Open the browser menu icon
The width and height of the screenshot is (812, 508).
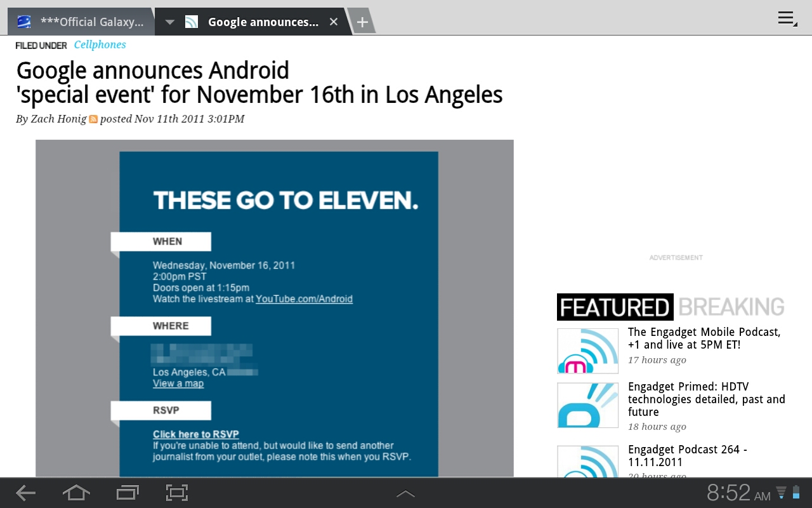click(x=787, y=18)
